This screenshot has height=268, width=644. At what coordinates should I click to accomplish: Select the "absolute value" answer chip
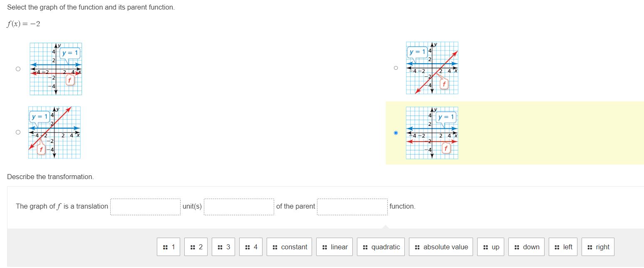[441, 246]
